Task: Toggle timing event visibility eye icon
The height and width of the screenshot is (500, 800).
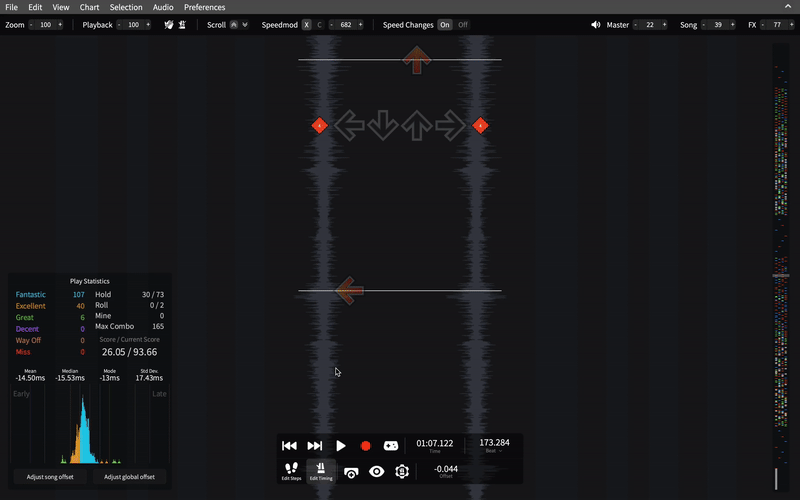Action: 377,471
